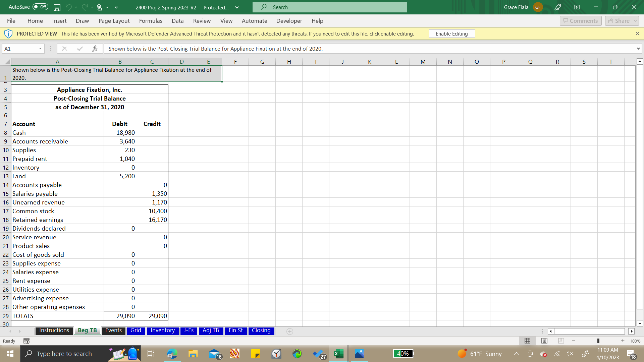Screen dimensions: 644x362
Task: Click the Undo icon in the toolbar
Action: click(x=72, y=7)
